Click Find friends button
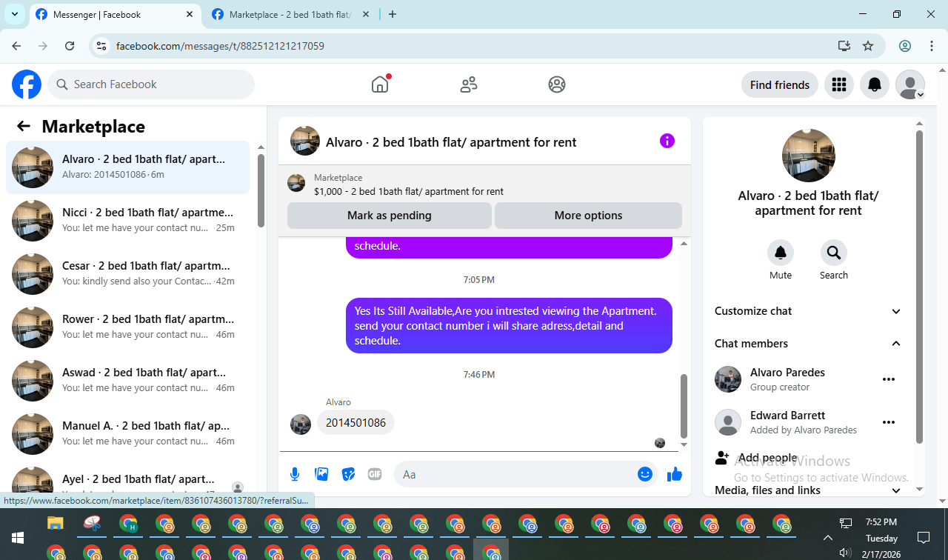Viewport: 948px width, 560px height. coord(780,84)
